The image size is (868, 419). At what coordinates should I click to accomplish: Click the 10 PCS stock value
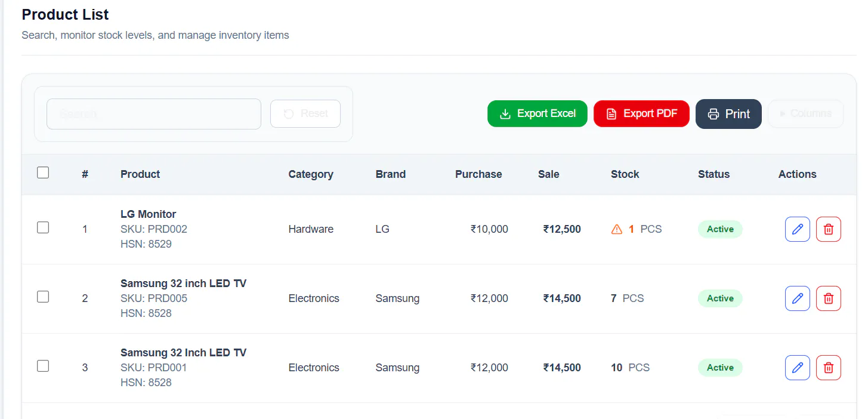click(631, 368)
